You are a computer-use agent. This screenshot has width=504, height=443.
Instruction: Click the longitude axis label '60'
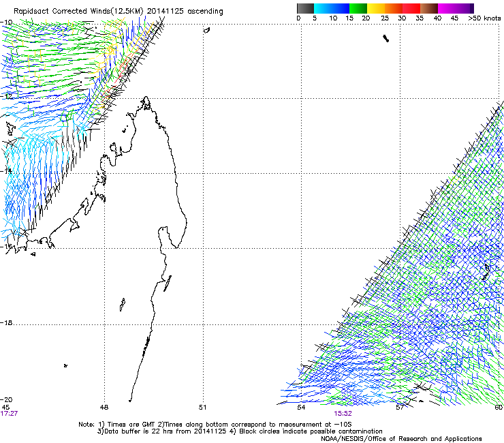[499, 408]
